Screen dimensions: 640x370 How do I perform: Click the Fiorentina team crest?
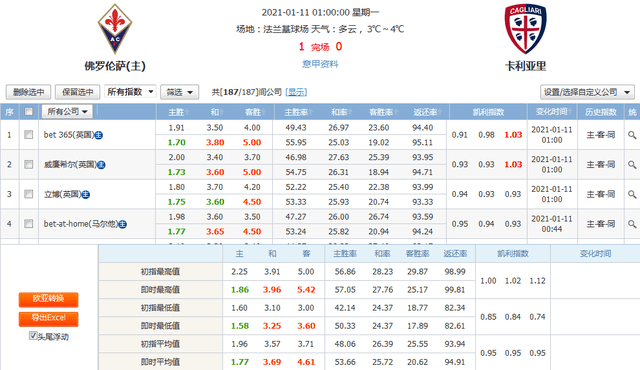(115, 29)
